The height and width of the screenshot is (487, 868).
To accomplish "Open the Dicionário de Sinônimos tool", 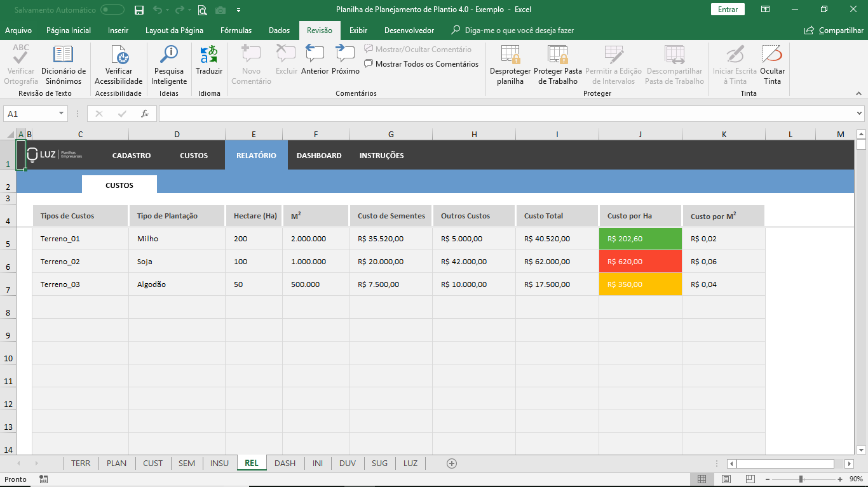I will (x=64, y=65).
